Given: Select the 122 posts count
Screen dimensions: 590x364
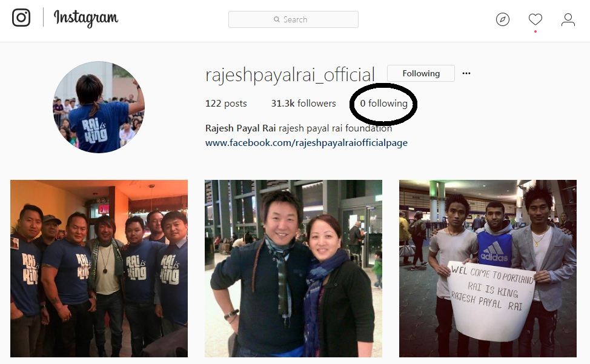Looking at the screenshot, I should (226, 104).
